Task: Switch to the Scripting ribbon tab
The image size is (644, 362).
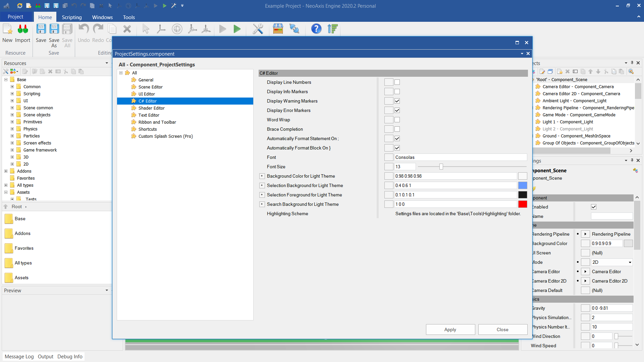Action: (x=71, y=17)
